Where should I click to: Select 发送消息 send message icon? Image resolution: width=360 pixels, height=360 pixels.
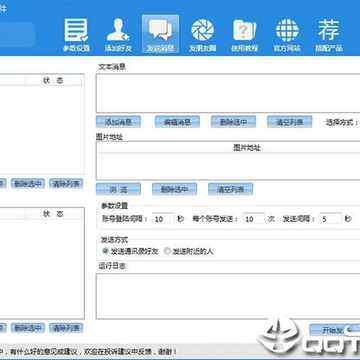(x=160, y=34)
